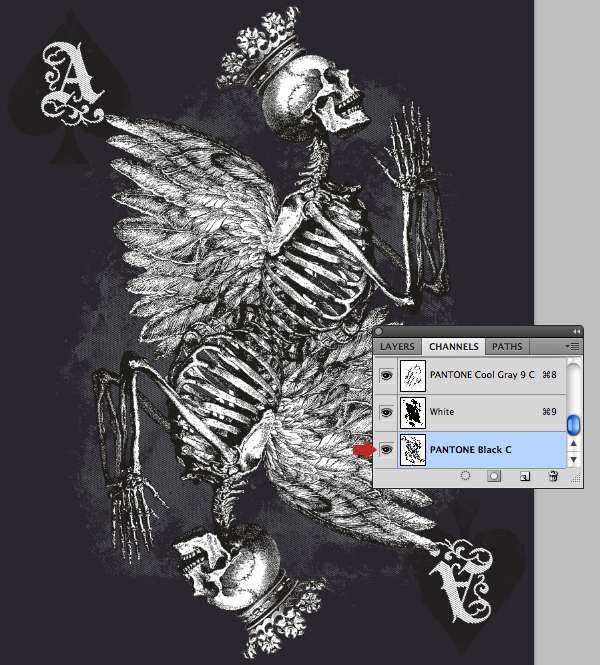Click the scrollbar up arrow
This screenshot has width=600, height=665.
(573, 443)
